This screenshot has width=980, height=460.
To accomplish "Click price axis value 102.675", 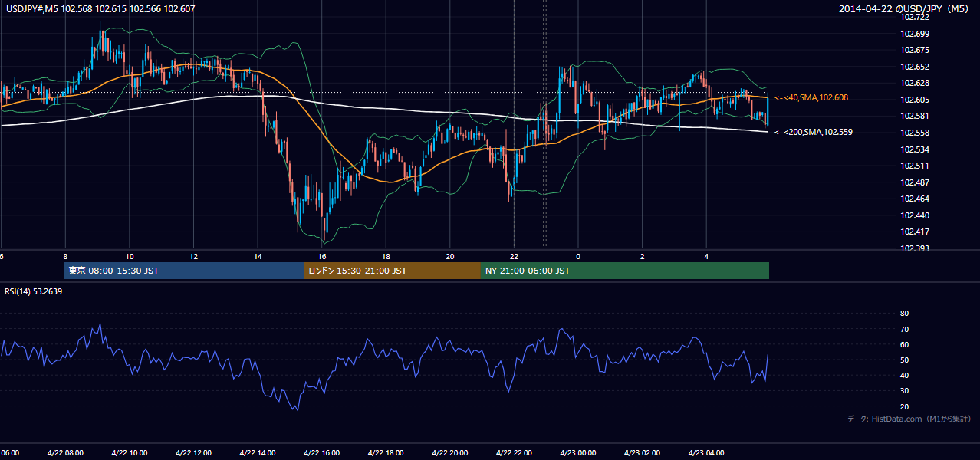I will (914, 50).
